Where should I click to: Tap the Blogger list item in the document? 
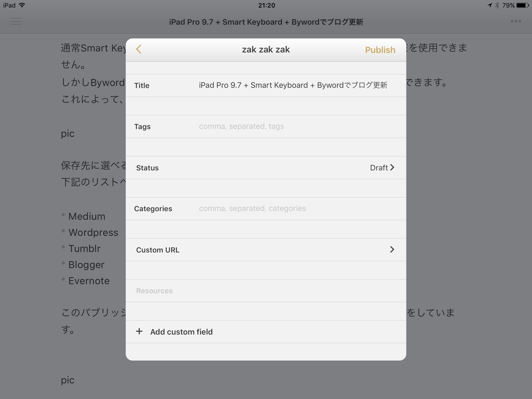click(x=86, y=264)
